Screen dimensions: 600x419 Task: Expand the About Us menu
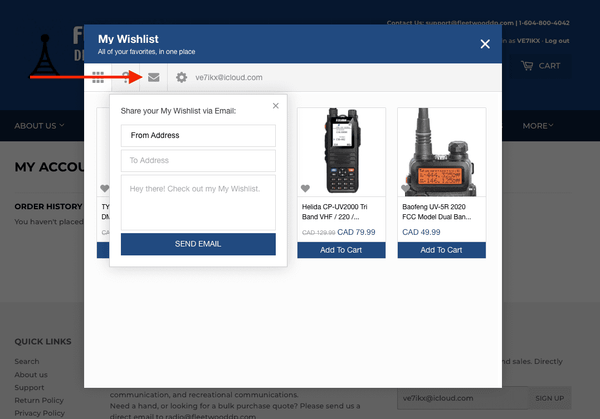(39, 126)
